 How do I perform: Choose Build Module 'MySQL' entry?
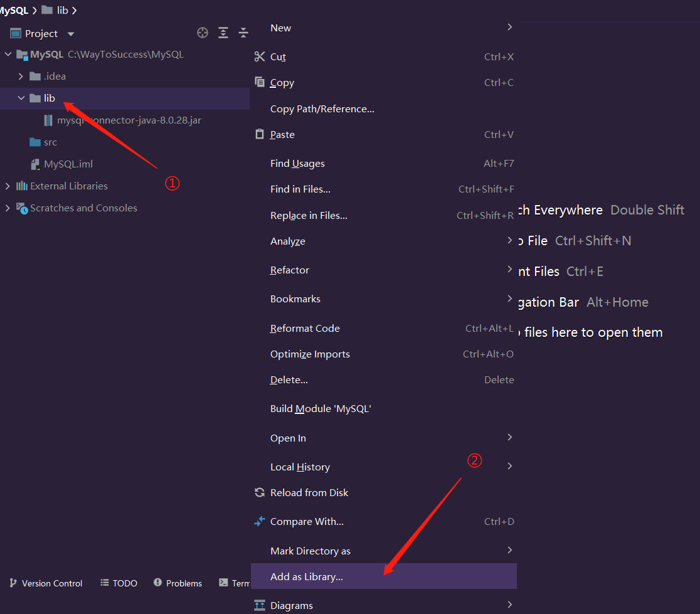383,409
